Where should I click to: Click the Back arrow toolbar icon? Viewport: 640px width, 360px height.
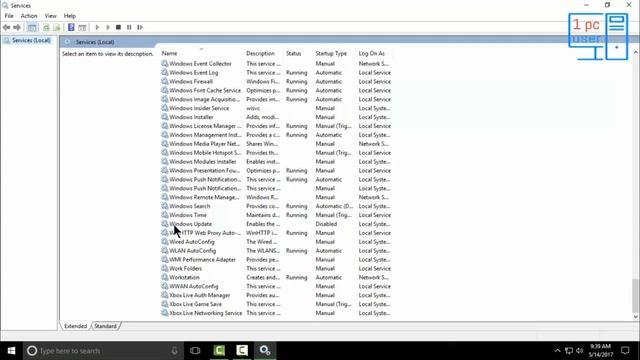6,27
